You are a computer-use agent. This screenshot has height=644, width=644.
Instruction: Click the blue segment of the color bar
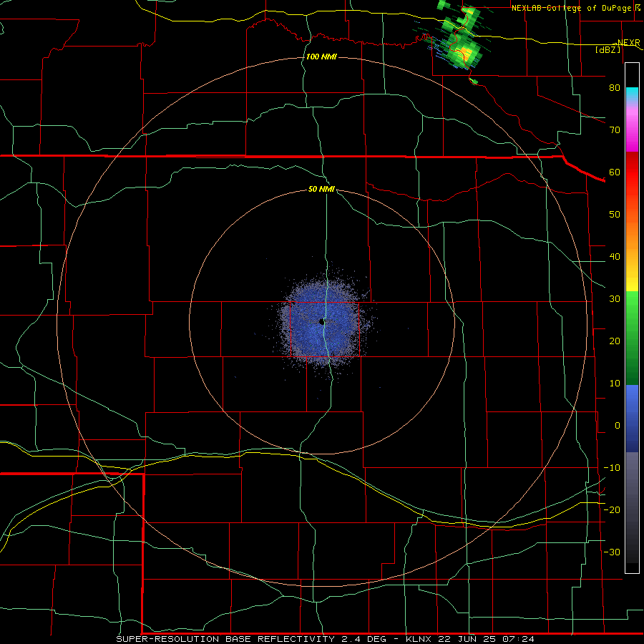tap(632, 418)
